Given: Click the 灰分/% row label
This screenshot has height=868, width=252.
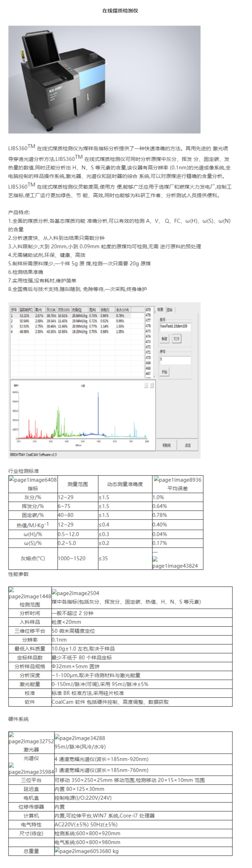Looking at the screenshot, I should coord(33,497).
